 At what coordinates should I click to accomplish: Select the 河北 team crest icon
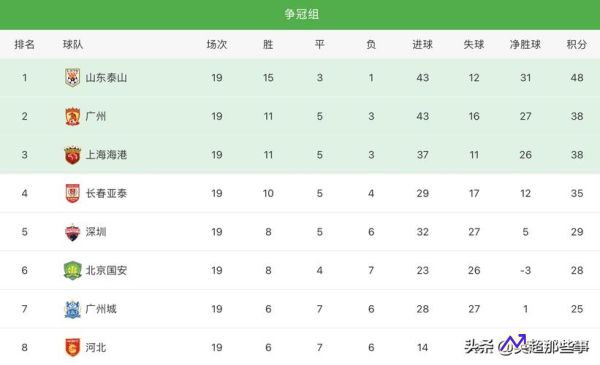(72, 347)
